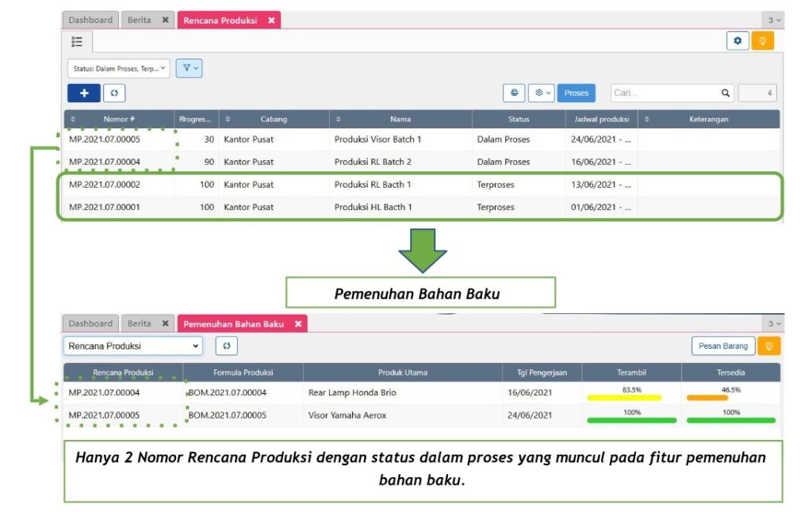This screenshot has height=512, width=812.
Task: Select the Rencana Produksi tab
Action: [220, 21]
